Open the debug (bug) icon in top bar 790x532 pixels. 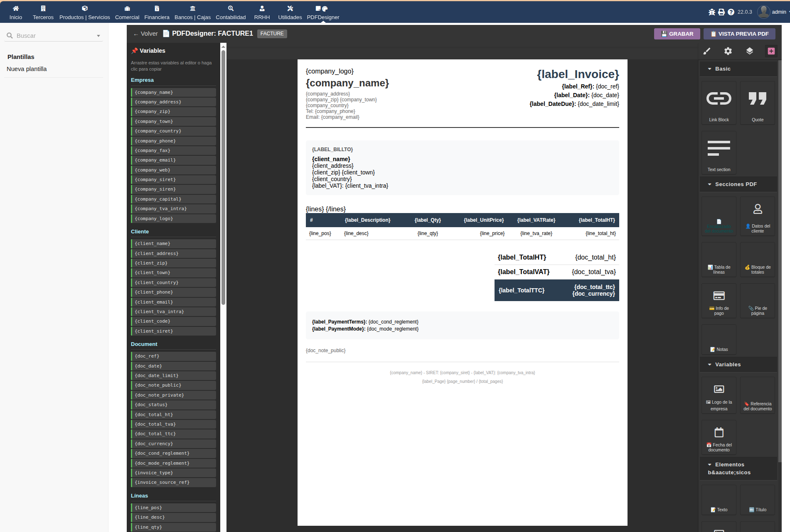pyautogui.click(x=711, y=12)
